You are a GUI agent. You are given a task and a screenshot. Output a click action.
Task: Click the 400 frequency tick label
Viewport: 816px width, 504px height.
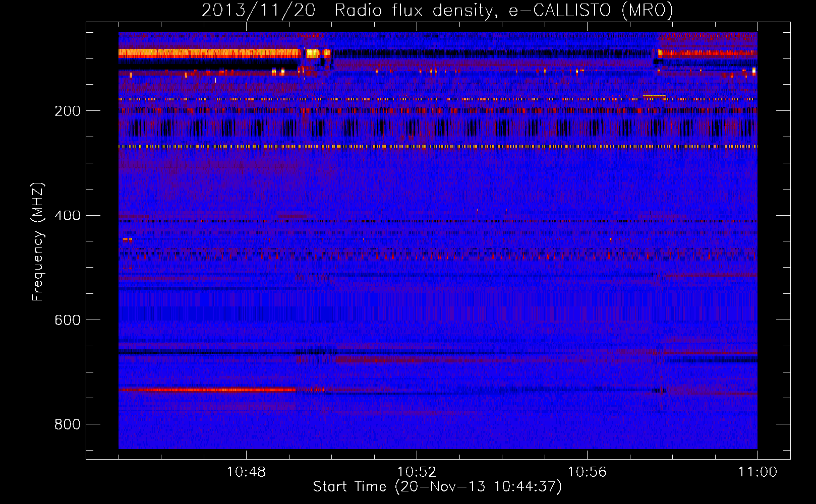coord(68,216)
